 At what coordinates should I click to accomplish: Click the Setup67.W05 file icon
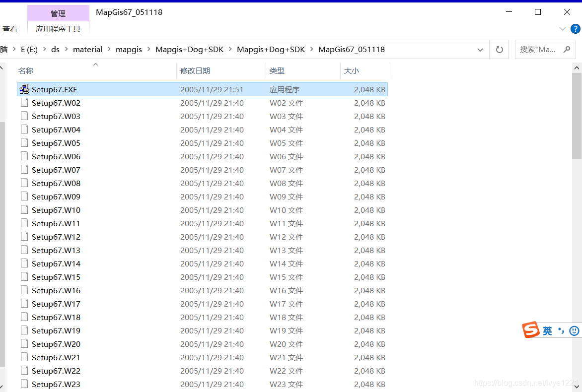pyautogui.click(x=24, y=142)
